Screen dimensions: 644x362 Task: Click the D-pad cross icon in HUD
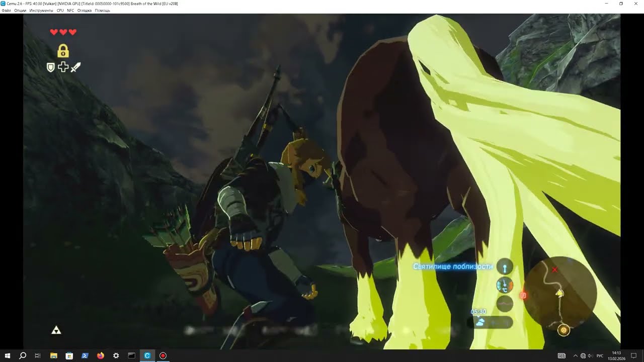point(63,67)
